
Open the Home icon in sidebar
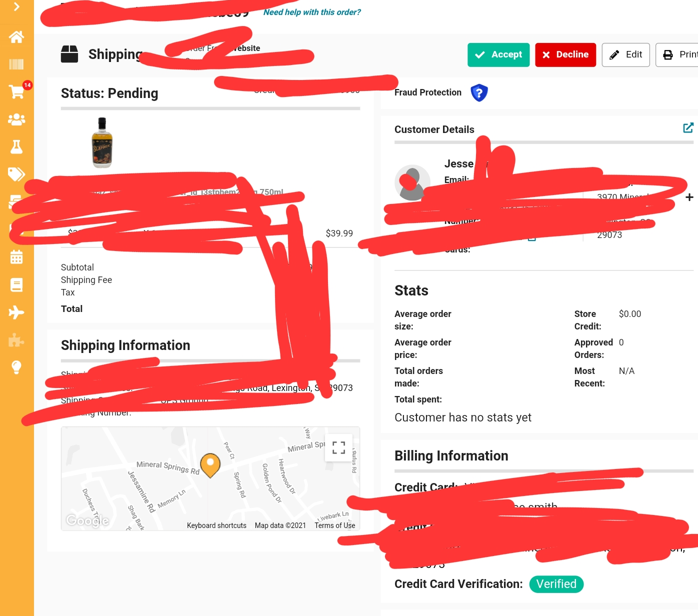(x=16, y=36)
